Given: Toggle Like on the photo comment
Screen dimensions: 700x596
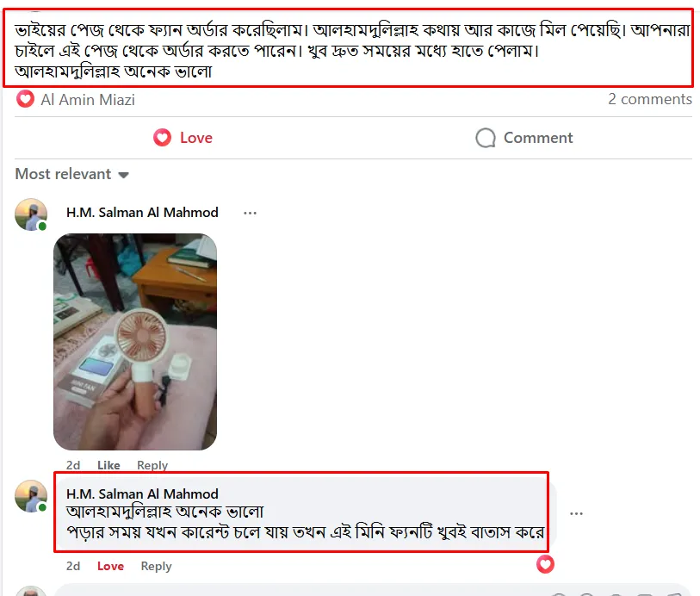Looking at the screenshot, I should click(x=108, y=465).
